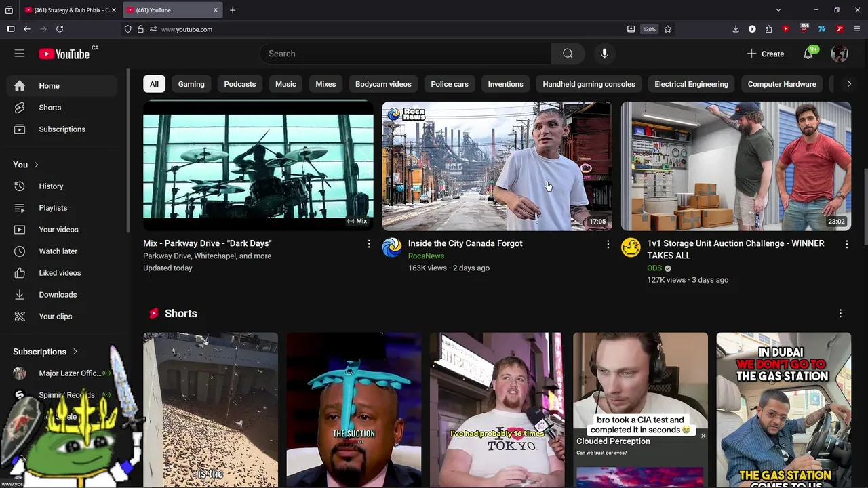The height and width of the screenshot is (488, 868).
Task: Open account avatar menu
Action: pos(840,54)
